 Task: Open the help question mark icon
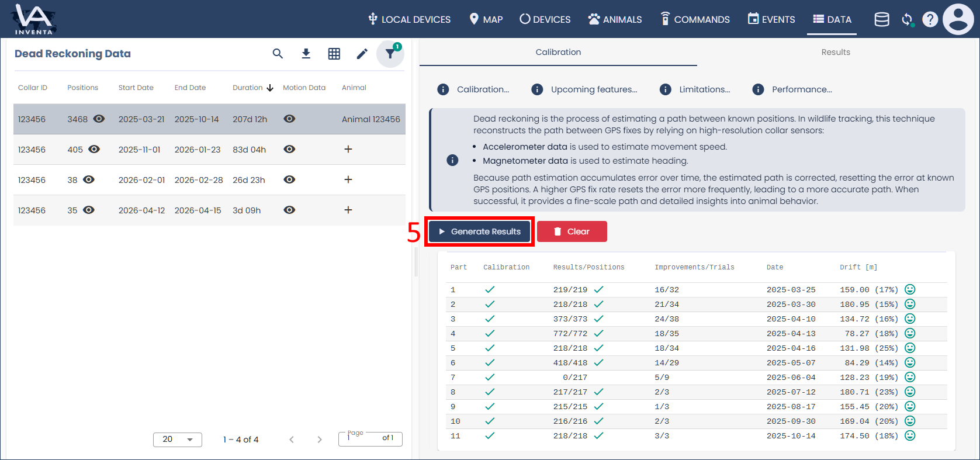(x=930, y=19)
